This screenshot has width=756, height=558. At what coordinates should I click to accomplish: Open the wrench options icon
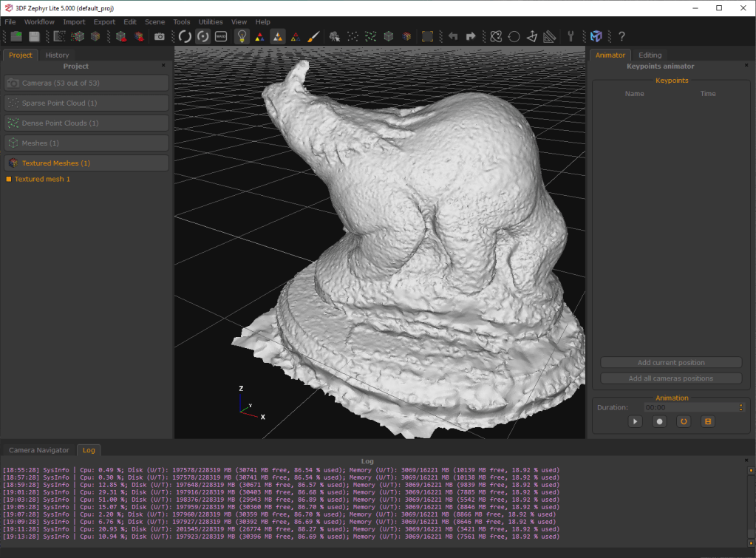click(571, 36)
